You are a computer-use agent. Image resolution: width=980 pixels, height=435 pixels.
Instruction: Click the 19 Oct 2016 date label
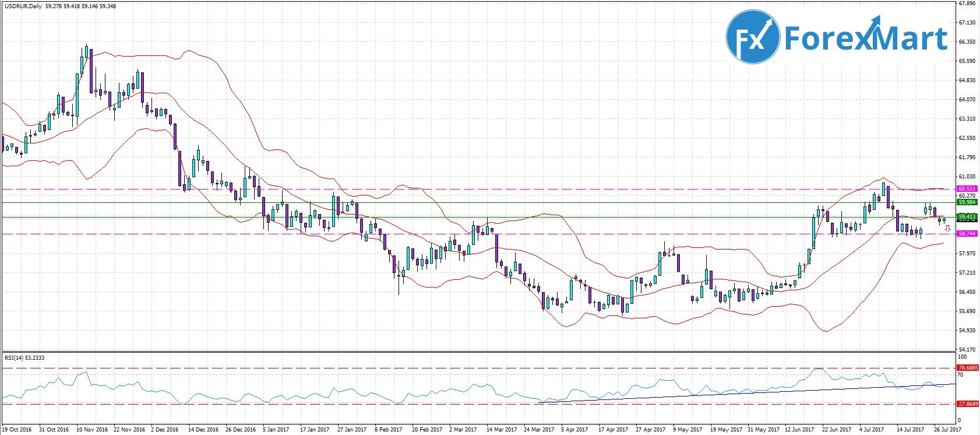(x=16, y=430)
